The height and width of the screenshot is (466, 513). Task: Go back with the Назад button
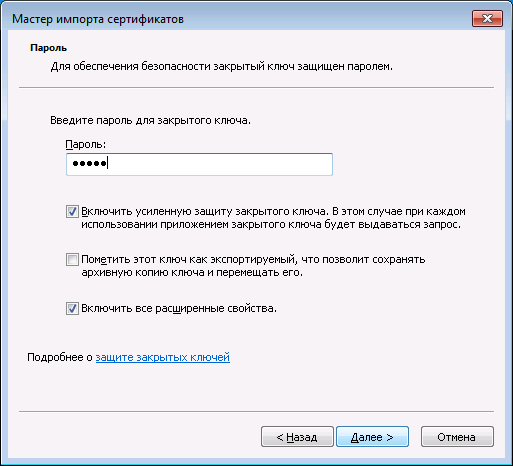pos(297,437)
